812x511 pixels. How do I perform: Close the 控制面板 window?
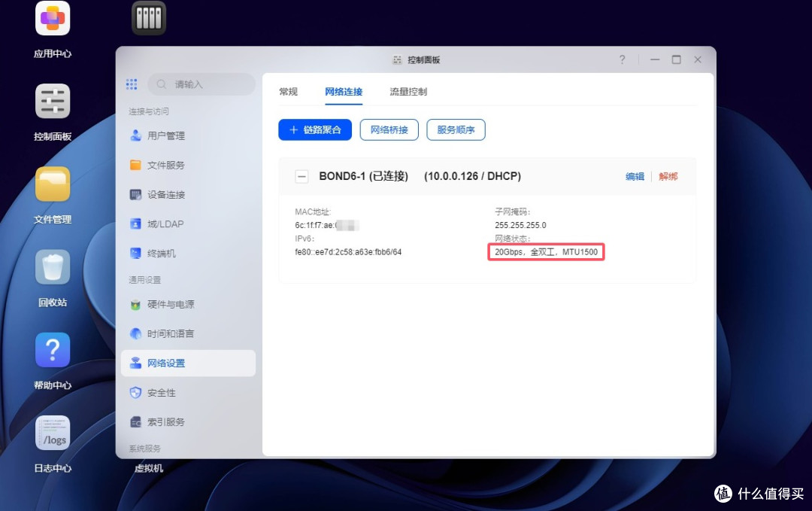pos(698,59)
